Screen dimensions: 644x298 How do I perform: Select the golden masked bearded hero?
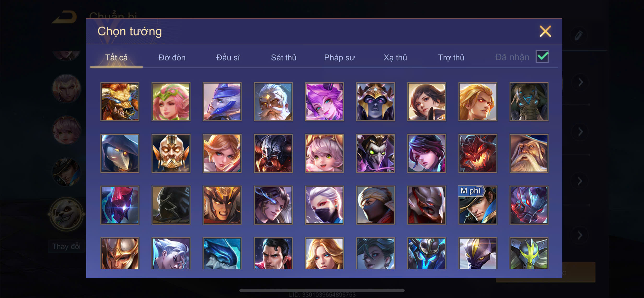pyautogui.click(x=171, y=153)
